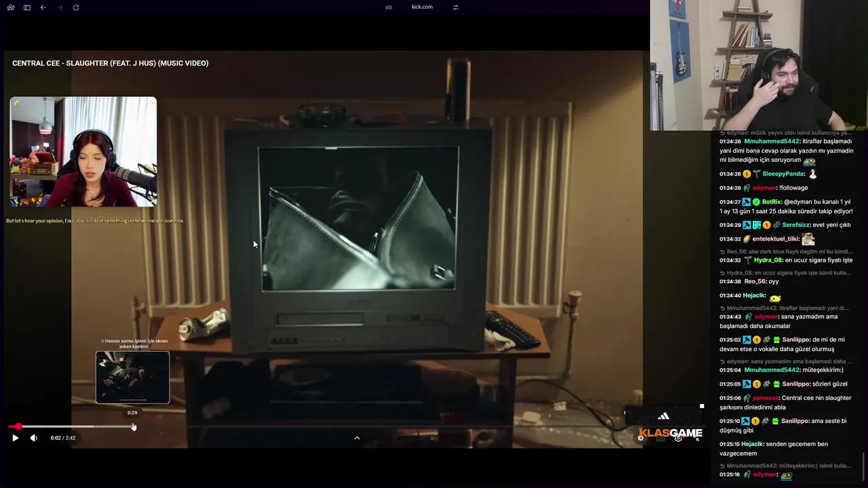Click the red playhead scrubber knob
868x488 pixels.
(x=18, y=426)
